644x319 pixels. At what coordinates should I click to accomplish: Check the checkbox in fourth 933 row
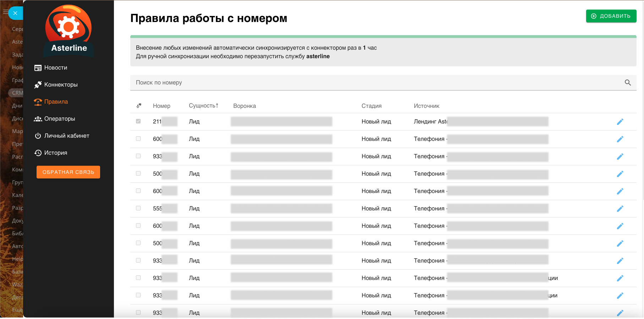[138, 295]
